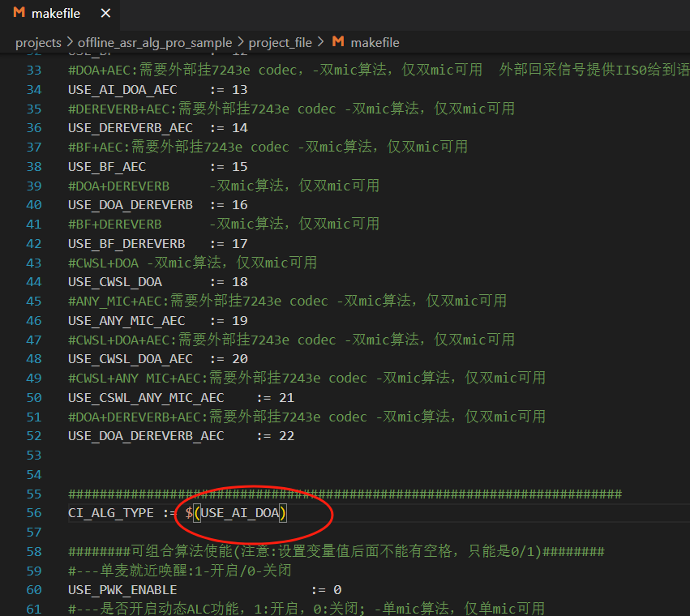The height and width of the screenshot is (616, 690).
Task: Click the USE_PWK_ENABLE variable on line 60
Action: (x=122, y=590)
